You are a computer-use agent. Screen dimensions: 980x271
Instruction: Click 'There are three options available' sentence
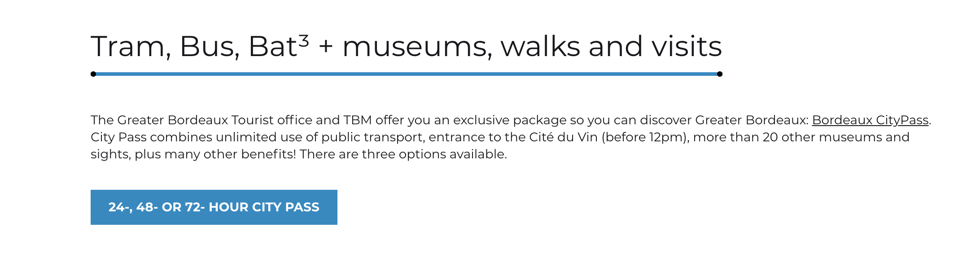(403, 154)
